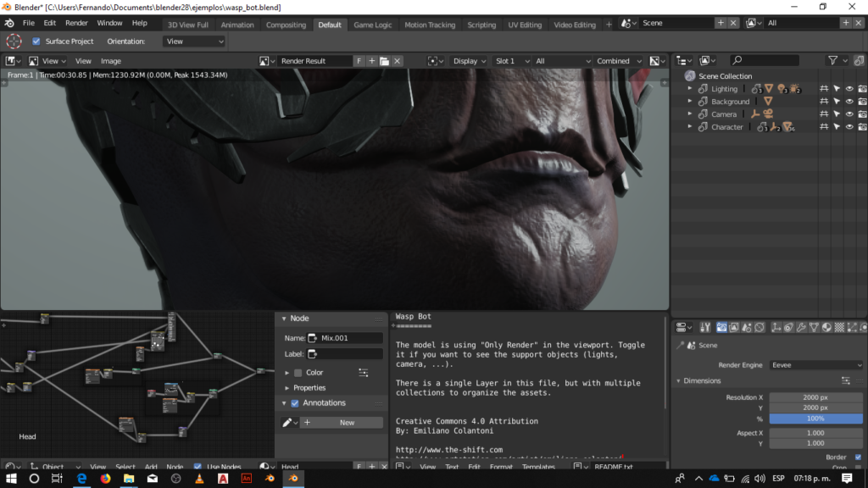The height and width of the screenshot is (488, 868).
Task: Open the Render menu
Action: (x=76, y=23)
